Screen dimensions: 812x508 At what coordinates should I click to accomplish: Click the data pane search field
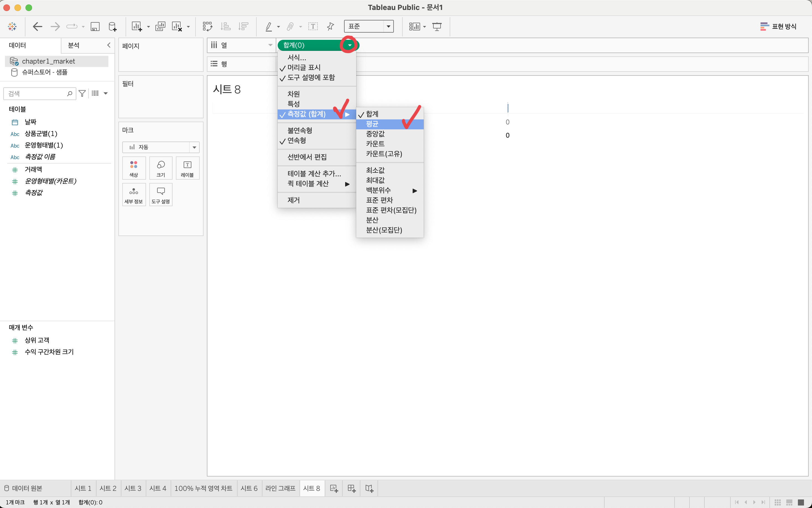[36, 93]
